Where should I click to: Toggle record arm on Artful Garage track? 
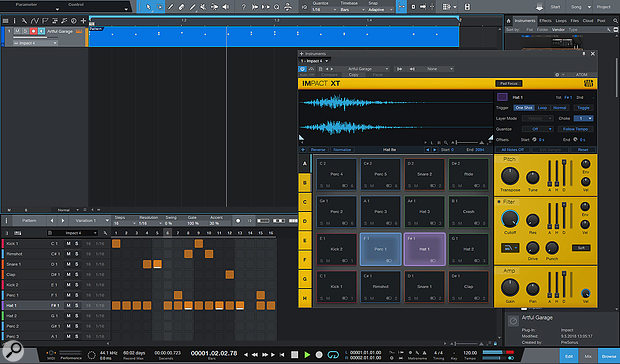tap(33, 31)
